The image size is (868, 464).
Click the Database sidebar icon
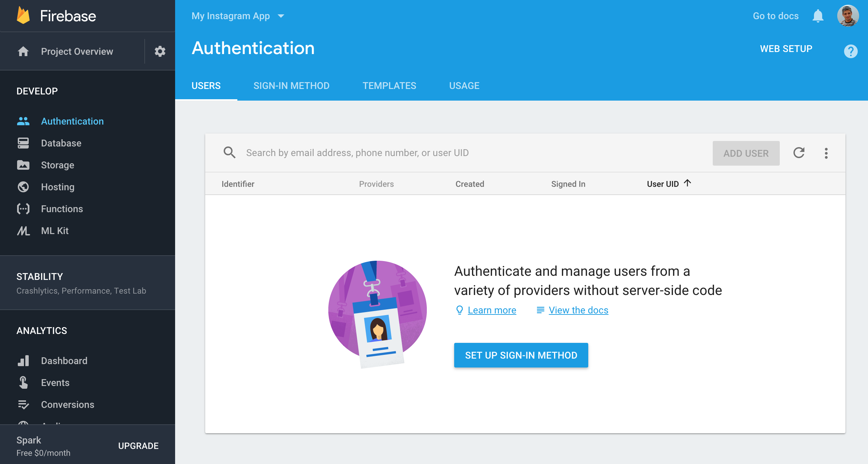pyautogui.click(x=23, y=143)
